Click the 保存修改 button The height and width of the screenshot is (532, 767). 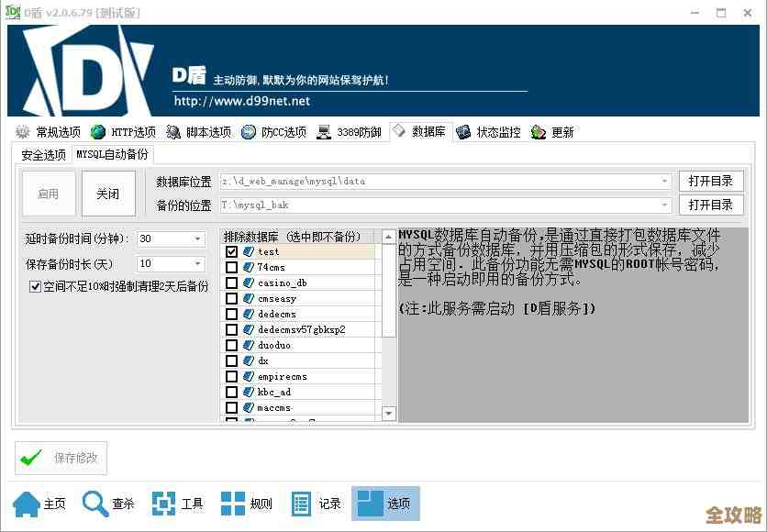coord(61,458)
